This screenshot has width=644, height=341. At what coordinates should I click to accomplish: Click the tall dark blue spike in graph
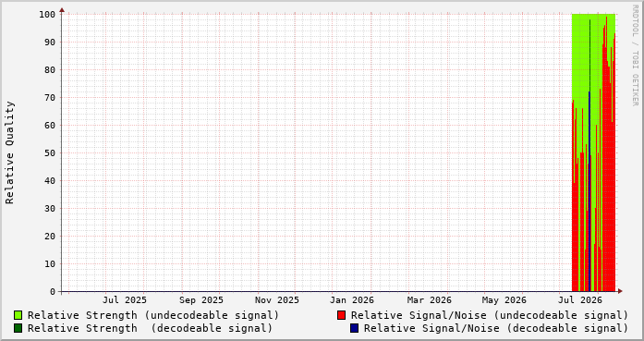[x=589, y=191]
